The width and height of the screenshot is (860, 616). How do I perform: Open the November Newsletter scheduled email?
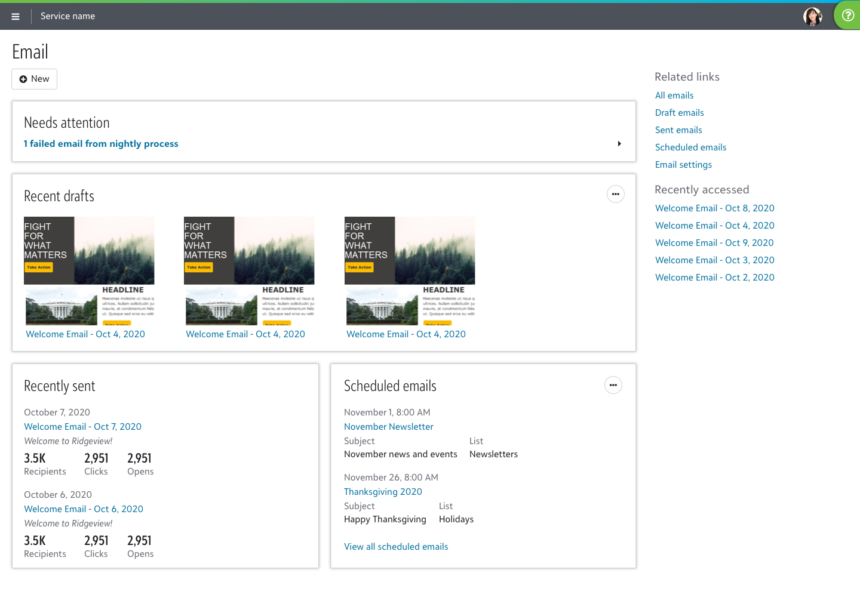click(388, 427)
